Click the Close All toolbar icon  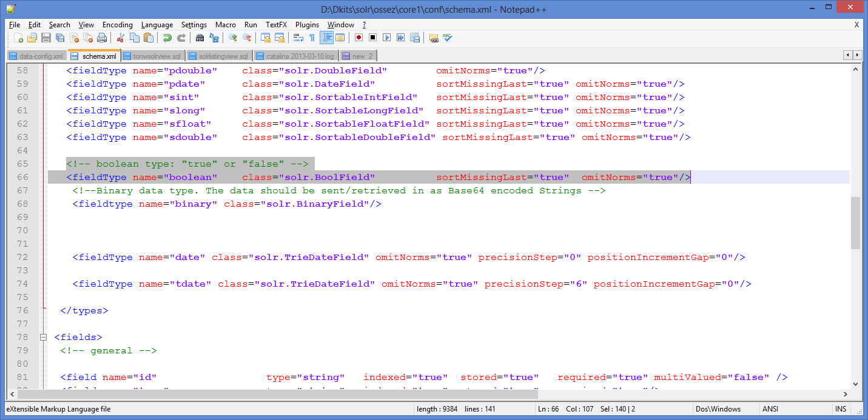(87, 38)
